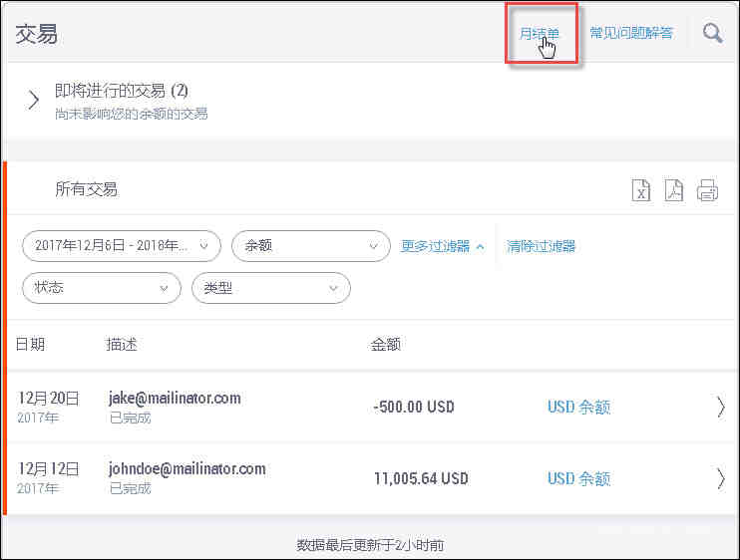Image resolution: width=740 pixels, height=560 pixels.
Task: Click the 所有交易 section heading
Action: pyautogui.click(x=87, y=189)
